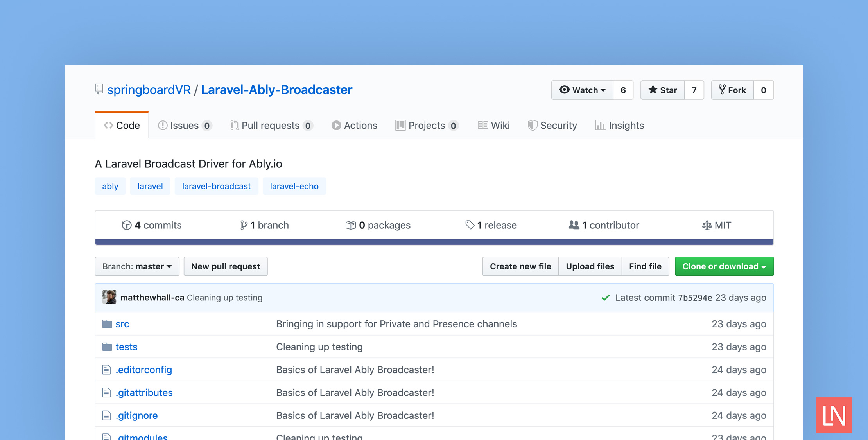
Task: Open the commit hash 7b5294e
Action: (x=695, y=298)
